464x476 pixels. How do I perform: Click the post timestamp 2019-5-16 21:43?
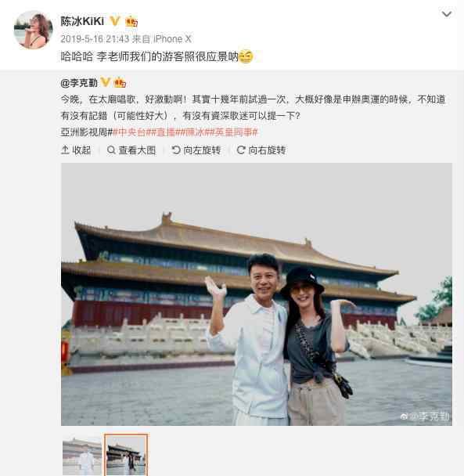coord(95,39)
